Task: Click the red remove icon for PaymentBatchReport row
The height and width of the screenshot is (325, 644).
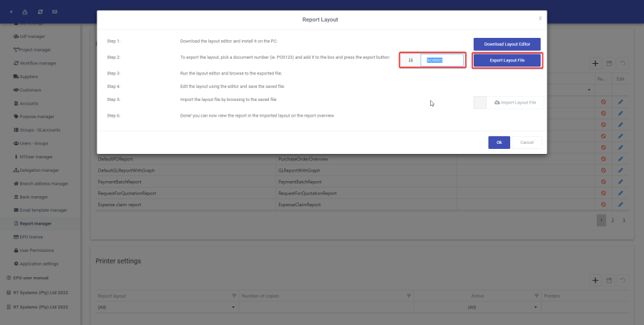Action: pyautogui.click(x=603, y=182)
